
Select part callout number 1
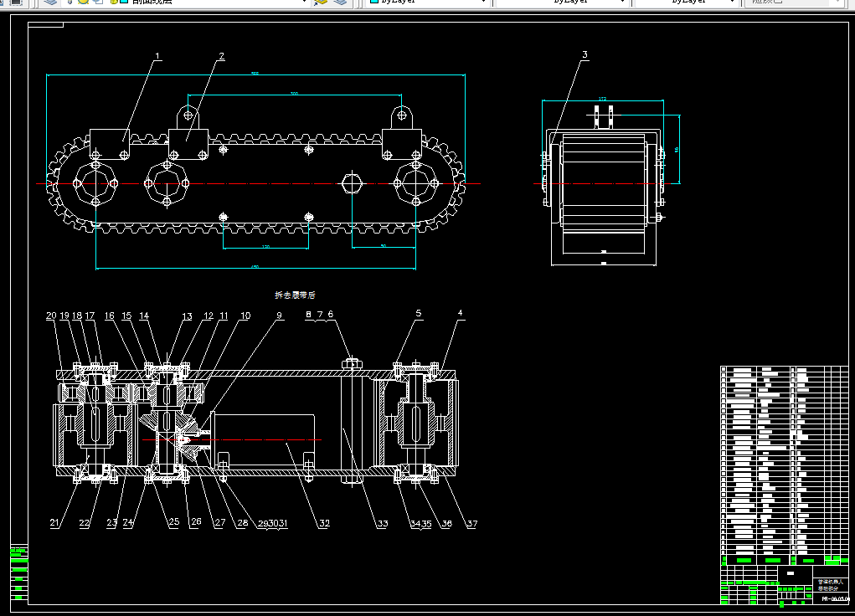click(157, 55)
